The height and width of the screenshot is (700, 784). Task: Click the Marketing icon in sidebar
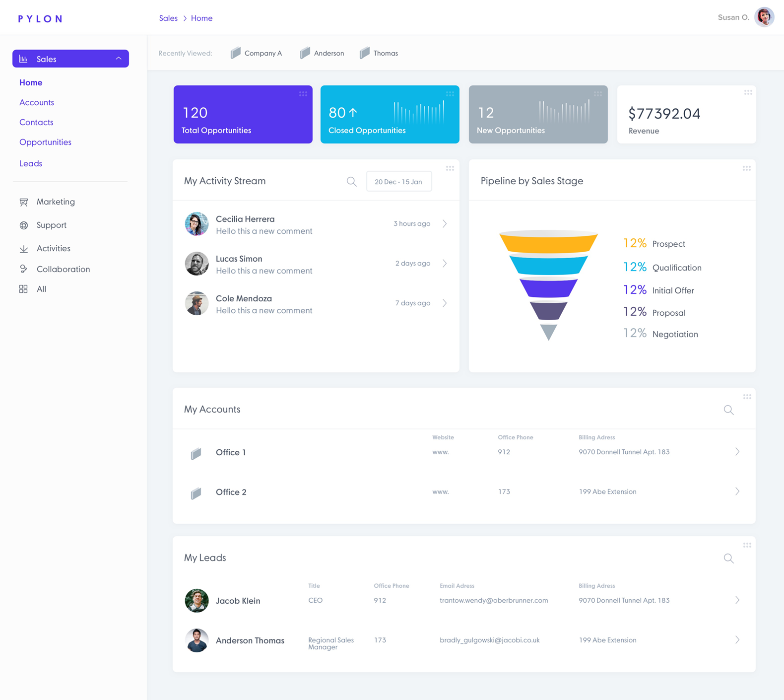pyautogui.click(x=23, y=202)
